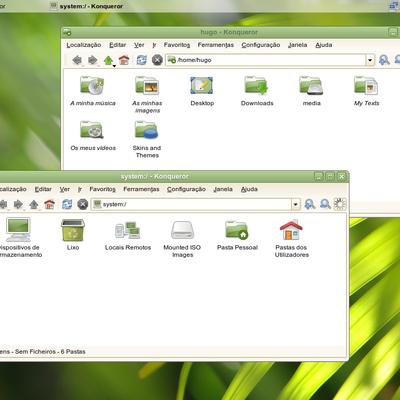This screenshot has height=400, width=400.
Task: Reload the view in hugo Konqueror window
Action: click(x=141, y=60)
